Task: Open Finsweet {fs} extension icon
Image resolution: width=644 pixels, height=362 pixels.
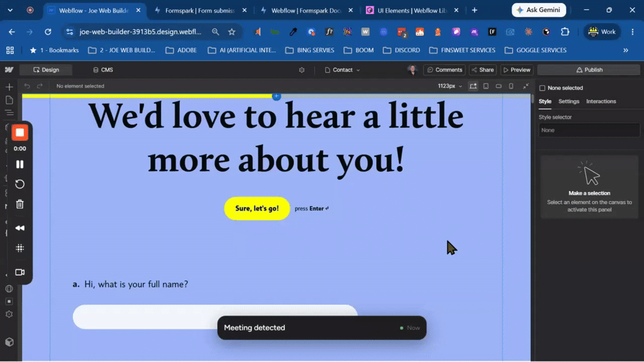Action: pos(347,31)
